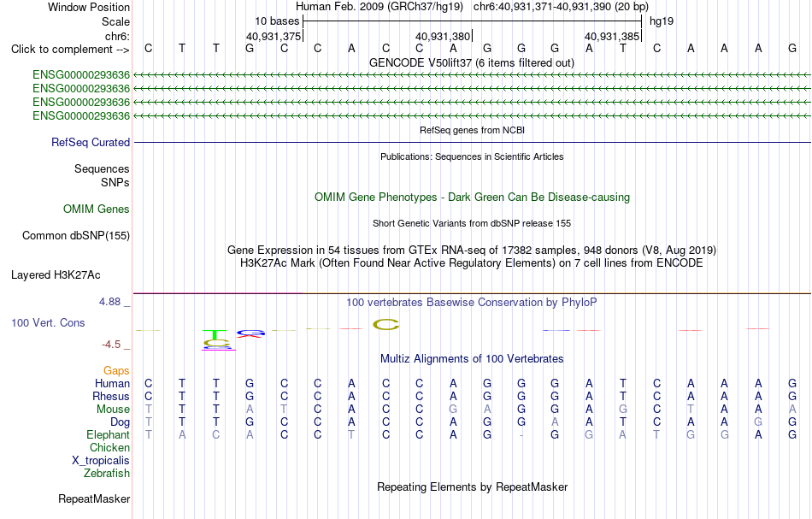The height and width of the screenshot is (519, 812).
Task: Click the green T conservation logo
Action: 215,334
